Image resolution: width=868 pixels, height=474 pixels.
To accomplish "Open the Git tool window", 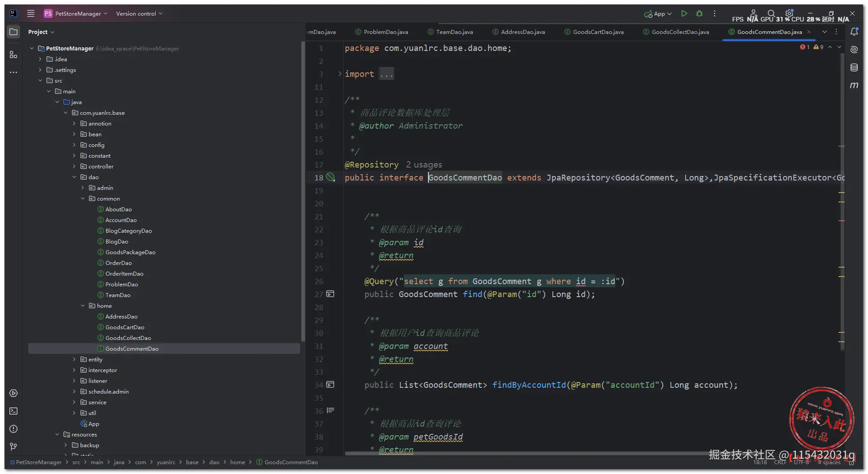I will point(13,446).
